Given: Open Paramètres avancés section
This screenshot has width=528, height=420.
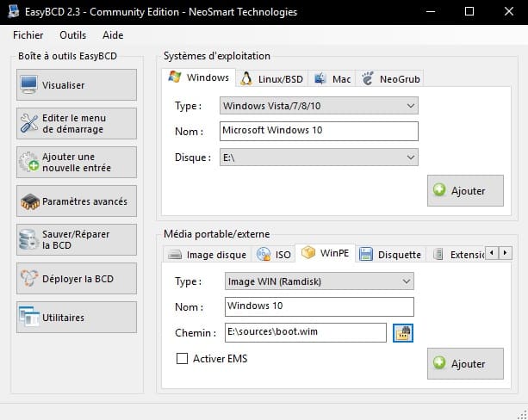Looking at the screenshot, I should 77,201.
